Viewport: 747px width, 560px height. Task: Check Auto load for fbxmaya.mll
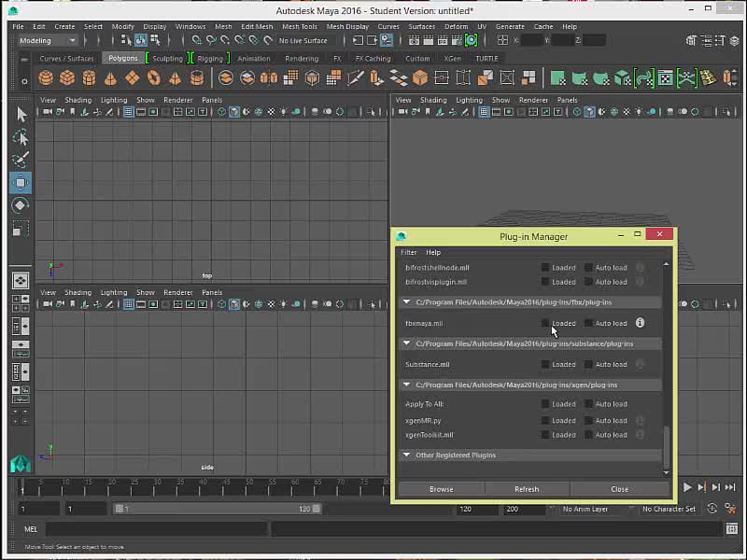(x=588, y=323)
